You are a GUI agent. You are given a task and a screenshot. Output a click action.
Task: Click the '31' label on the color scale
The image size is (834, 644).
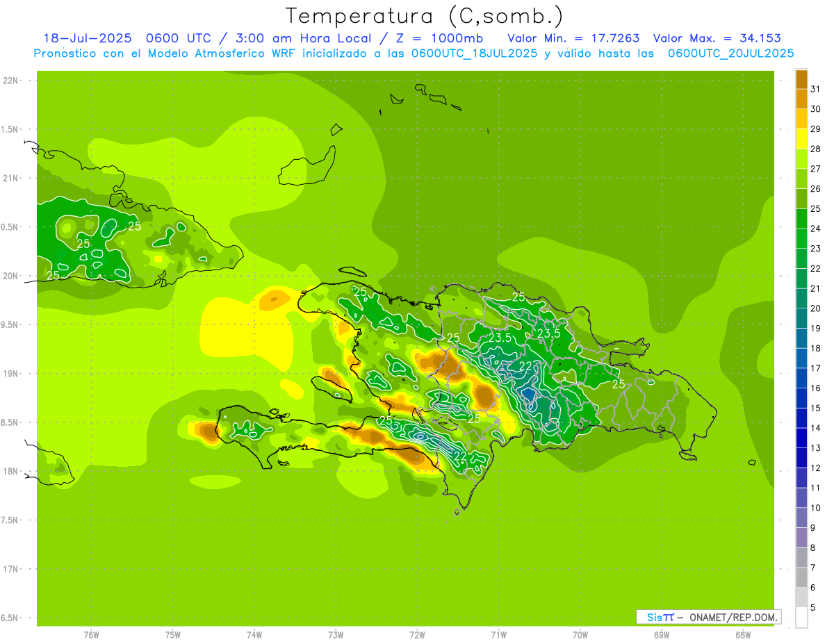816,89
